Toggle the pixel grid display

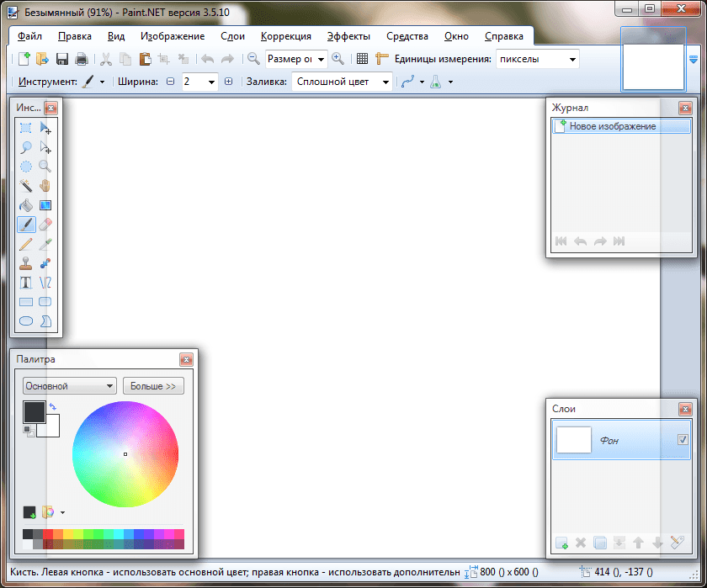coord(362,59)
